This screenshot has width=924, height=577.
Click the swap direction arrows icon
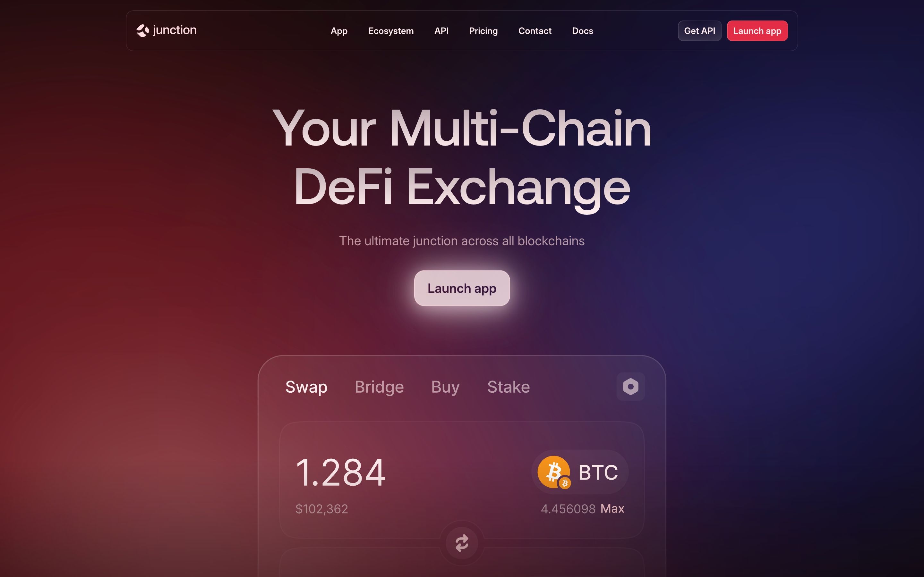pos(462,543)
